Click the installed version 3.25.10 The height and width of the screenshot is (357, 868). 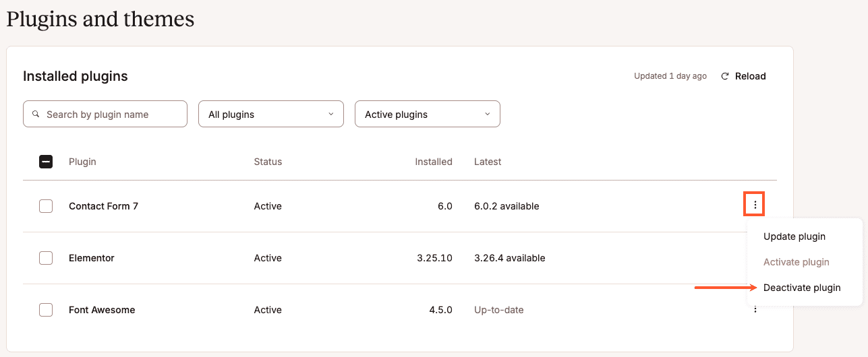[x=435, y=258]
